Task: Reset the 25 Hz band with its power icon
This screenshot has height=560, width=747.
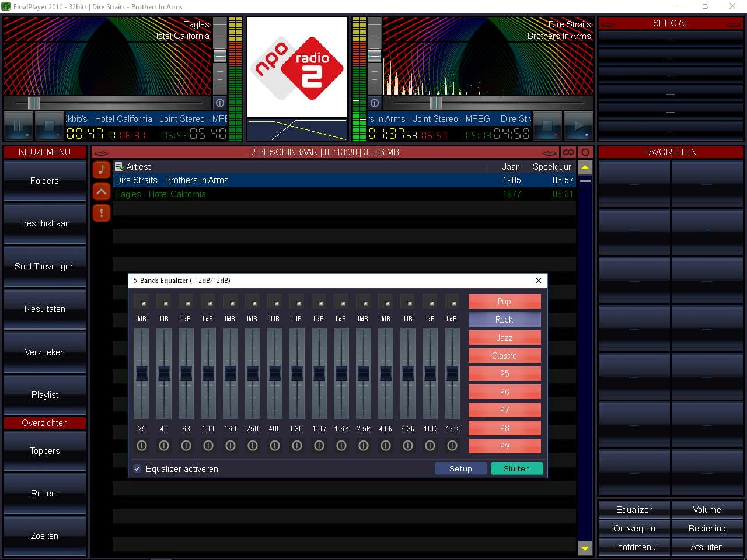Action: 142,446
